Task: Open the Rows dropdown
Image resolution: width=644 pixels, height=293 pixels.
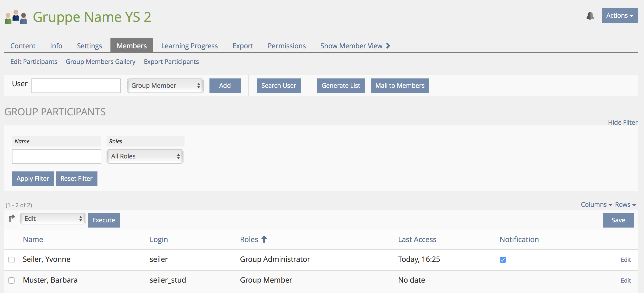Action: coord(625,205)
